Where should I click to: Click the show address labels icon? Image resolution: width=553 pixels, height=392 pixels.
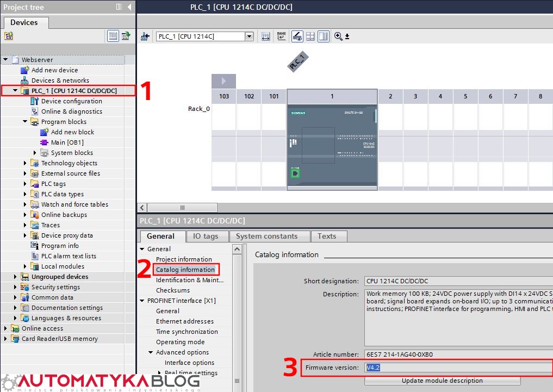(265, 36)
